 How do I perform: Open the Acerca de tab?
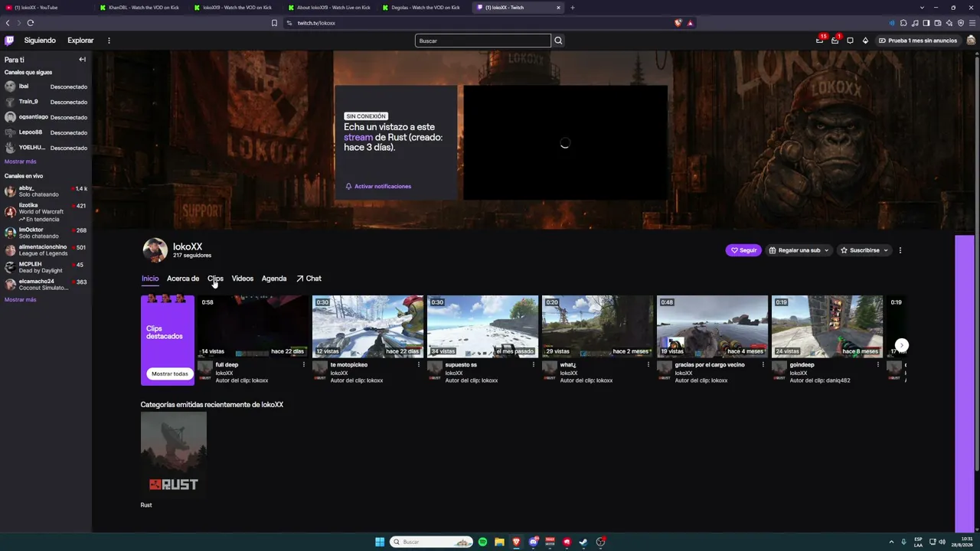click(183, 279)
